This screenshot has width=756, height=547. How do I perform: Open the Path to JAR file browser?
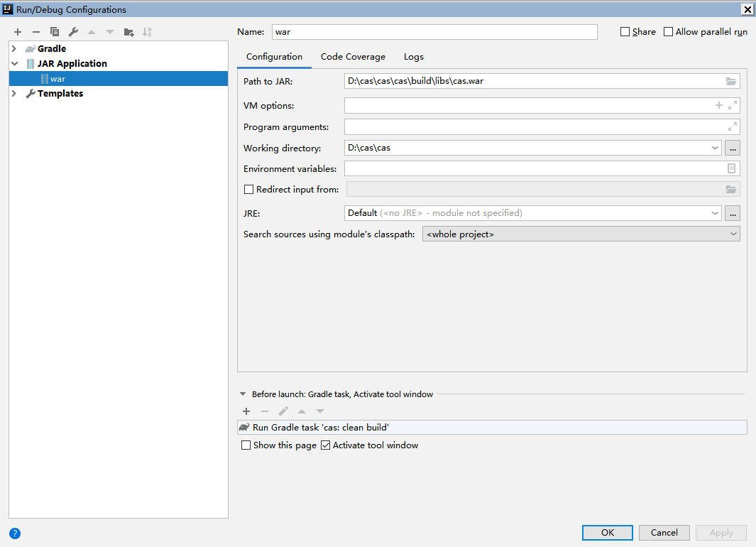tap(731, 81)
